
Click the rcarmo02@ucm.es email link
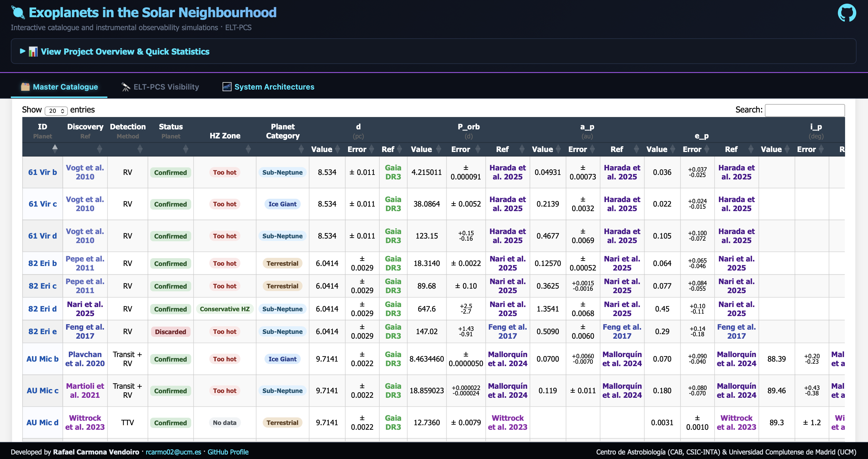pyautogui.click(x=173, y=452)
